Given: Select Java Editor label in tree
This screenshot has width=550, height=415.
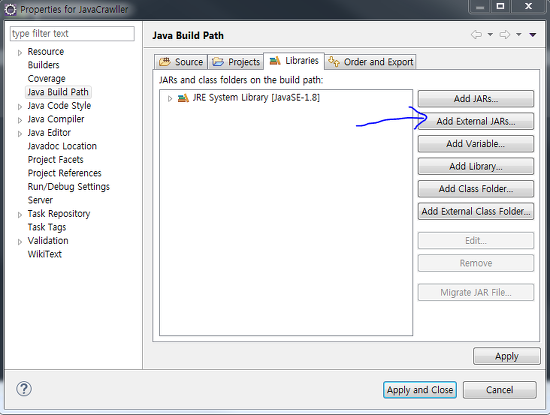Looking at the screenshot, I should [49, 133].
